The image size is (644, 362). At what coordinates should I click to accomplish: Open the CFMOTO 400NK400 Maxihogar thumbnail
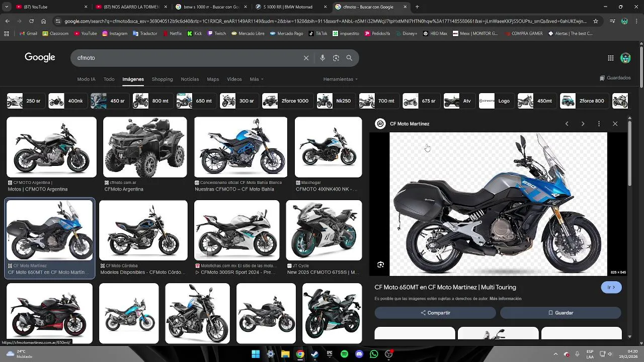[x=328, y=147]
